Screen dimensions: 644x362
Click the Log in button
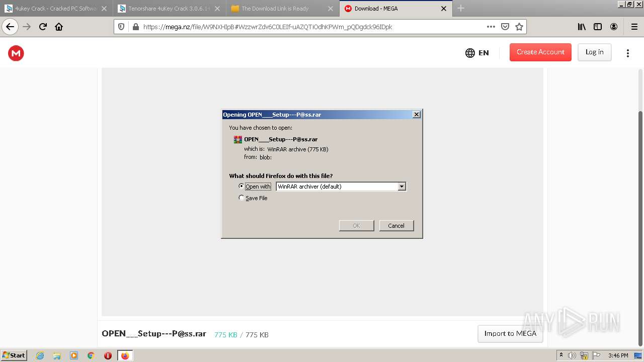(594, 52)
